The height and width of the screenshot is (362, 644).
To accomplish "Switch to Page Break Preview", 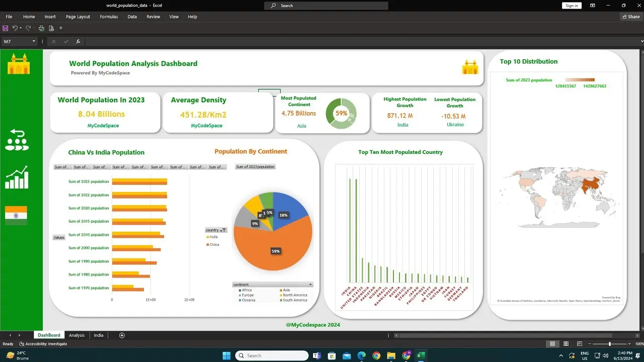I will (579, 344).
